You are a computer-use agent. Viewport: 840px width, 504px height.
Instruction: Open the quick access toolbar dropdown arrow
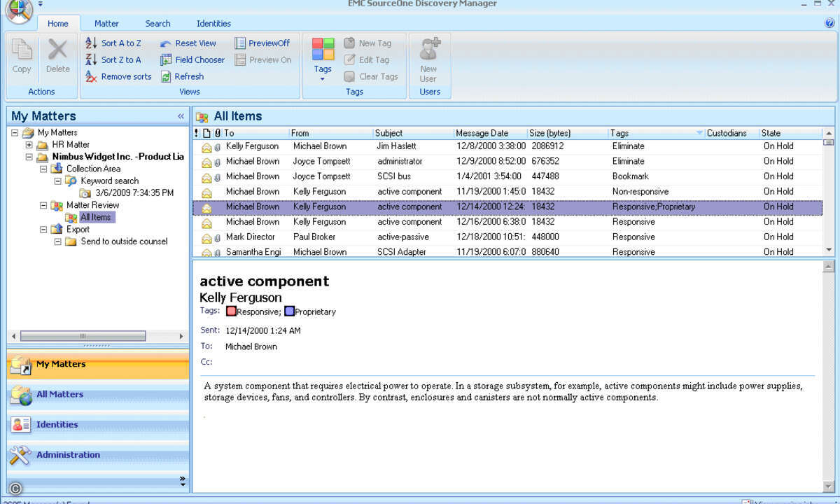click(41, 4)
